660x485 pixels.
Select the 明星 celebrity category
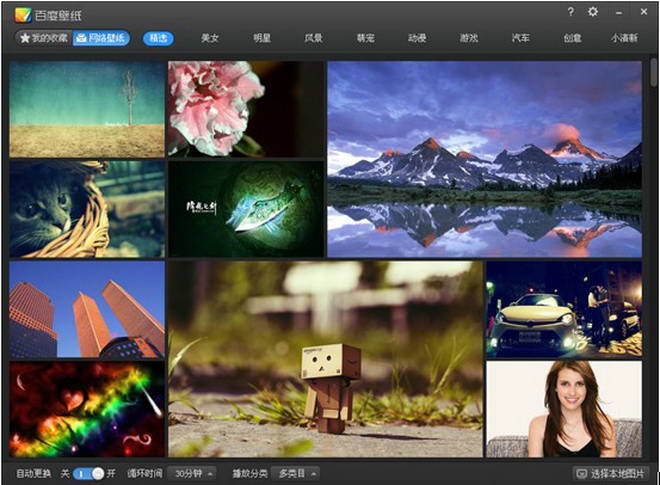[262, 38]
